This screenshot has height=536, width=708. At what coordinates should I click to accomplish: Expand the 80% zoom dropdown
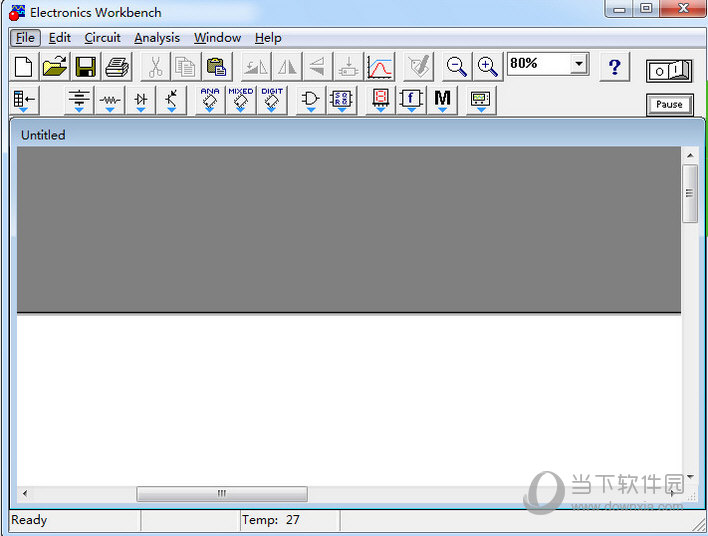[579, 64]
